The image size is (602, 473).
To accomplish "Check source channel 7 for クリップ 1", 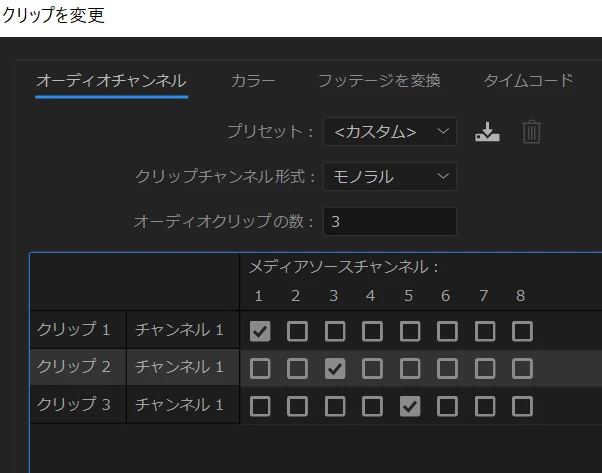I will click(485, 331).
